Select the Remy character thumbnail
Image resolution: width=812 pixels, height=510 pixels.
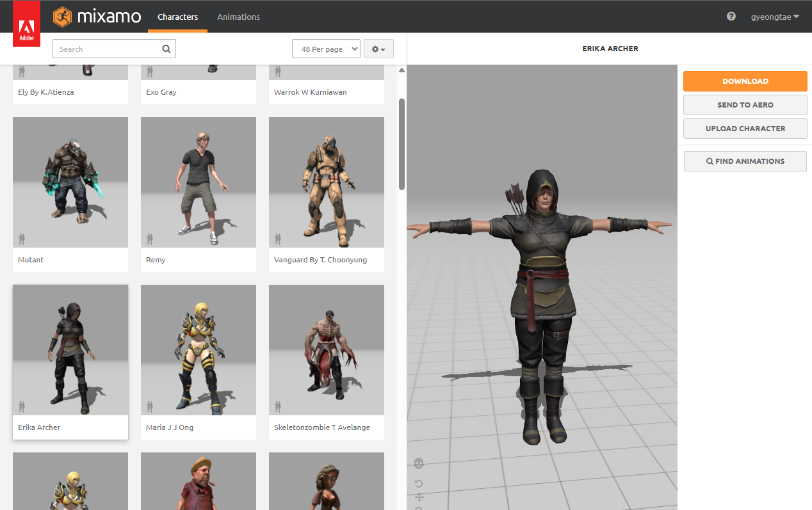199,182
